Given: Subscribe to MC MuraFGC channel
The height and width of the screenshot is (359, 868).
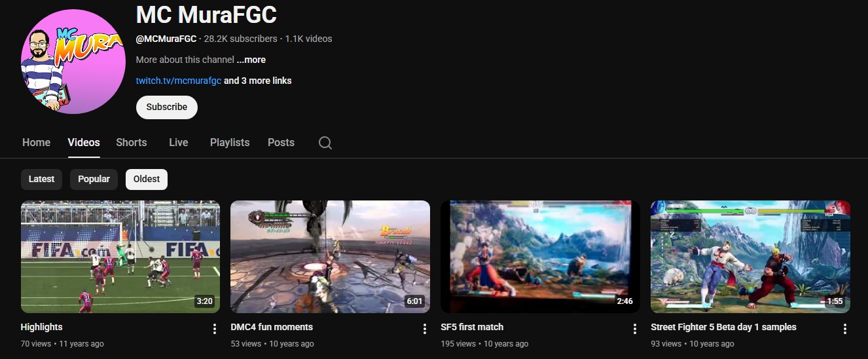Looking at the screenshot, I should pos(167,107).
